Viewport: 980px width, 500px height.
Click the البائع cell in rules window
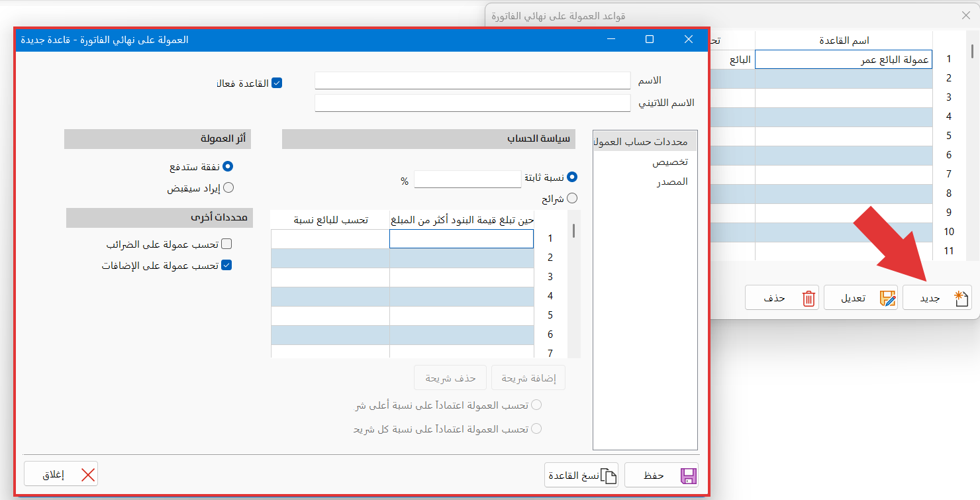coord(732,60)
